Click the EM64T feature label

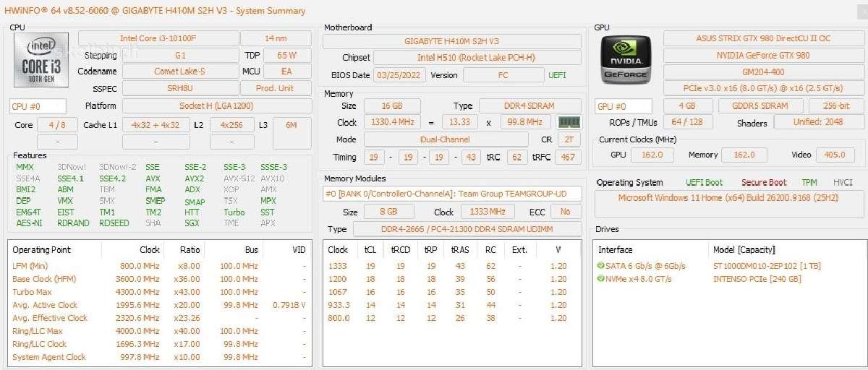[28, 212]
